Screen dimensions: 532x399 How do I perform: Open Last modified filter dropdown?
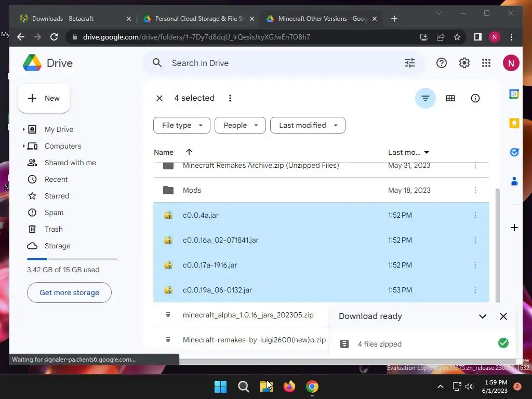[x=308, y=125]
